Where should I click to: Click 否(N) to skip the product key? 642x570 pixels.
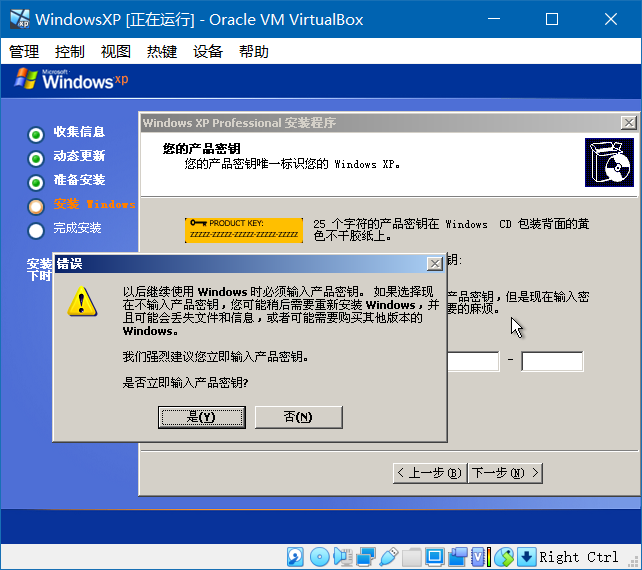point(298,417)
